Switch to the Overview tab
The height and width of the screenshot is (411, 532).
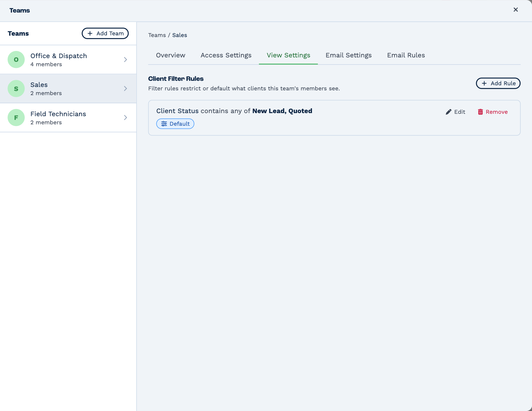tap(171, 55)
